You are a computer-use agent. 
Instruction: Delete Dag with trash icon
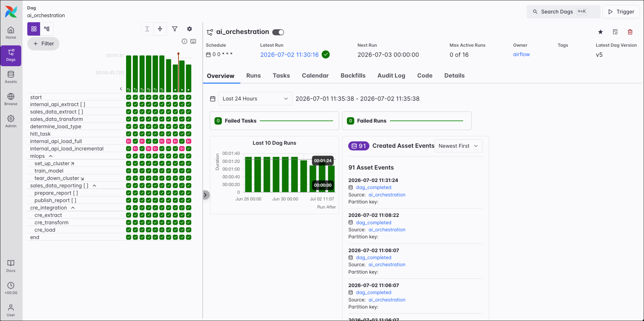coord(630,32)
